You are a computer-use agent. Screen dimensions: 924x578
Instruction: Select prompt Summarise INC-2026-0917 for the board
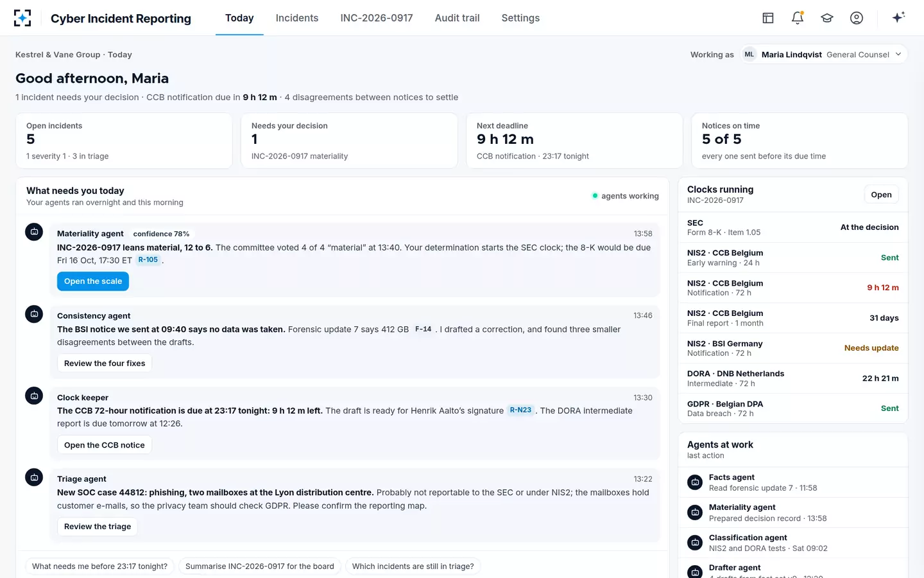[260, 566]
